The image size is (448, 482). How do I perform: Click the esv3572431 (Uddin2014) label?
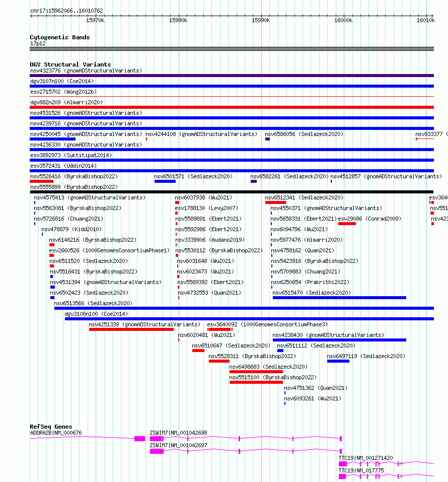click(63, 166)
